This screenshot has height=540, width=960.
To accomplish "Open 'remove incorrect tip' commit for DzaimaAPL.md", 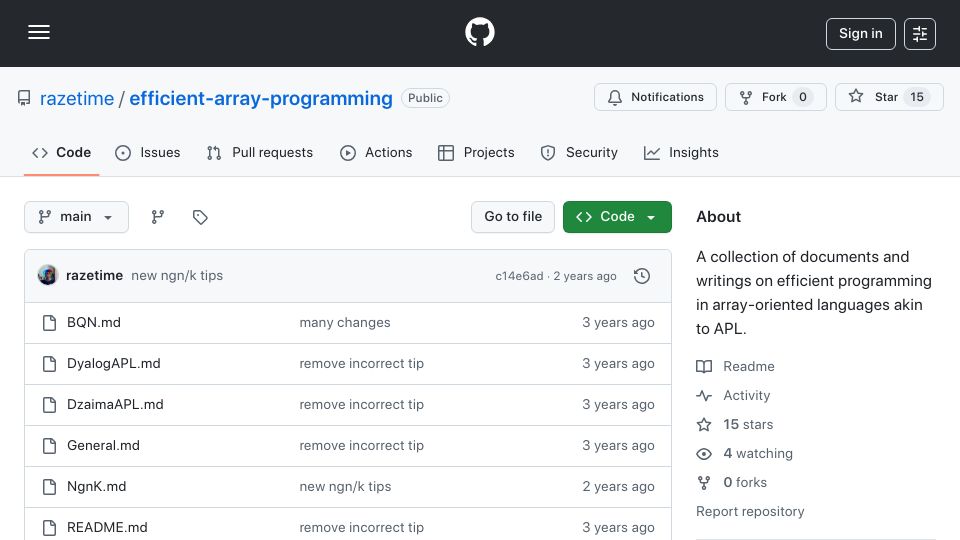I will pyautogui.click(x=361, y=405).
